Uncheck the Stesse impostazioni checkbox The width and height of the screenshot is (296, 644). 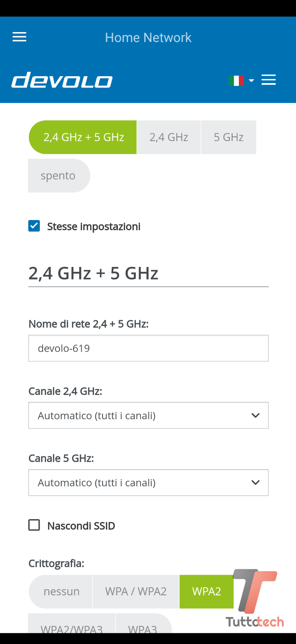tap(34, 226)
